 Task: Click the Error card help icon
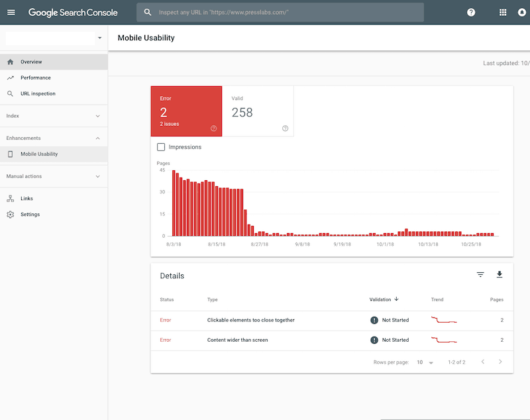click(x=213, y=129)
